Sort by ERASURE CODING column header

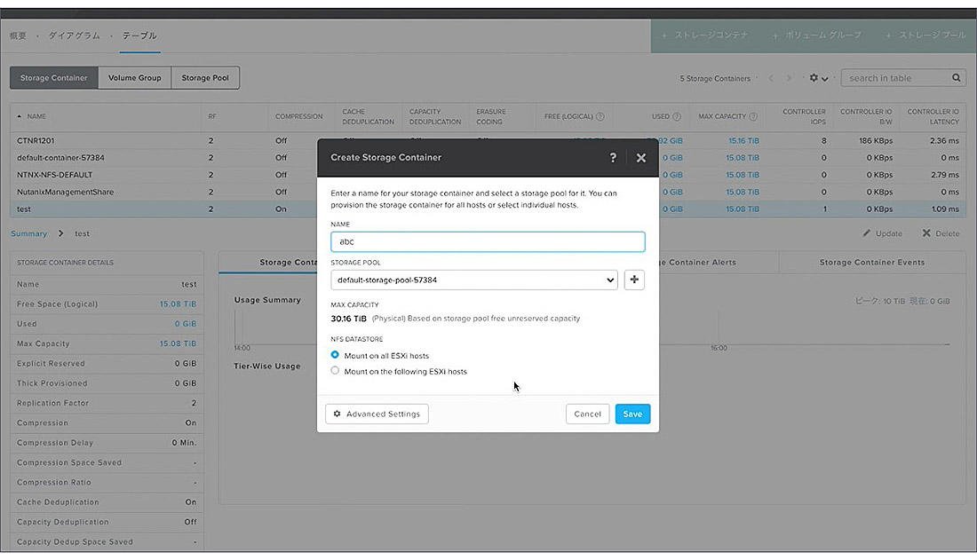pos(491,116)
